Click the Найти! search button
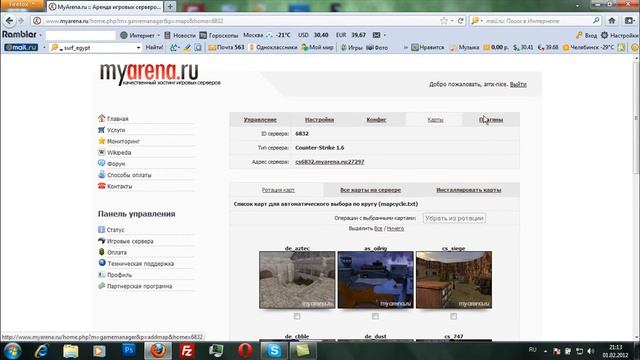Image resolution: width=640 pixels, height=360 pixels. 154,47
